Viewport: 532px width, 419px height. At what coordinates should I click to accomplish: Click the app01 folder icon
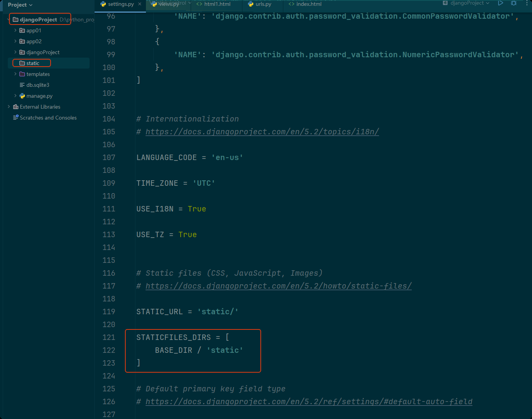pos(22,30)
